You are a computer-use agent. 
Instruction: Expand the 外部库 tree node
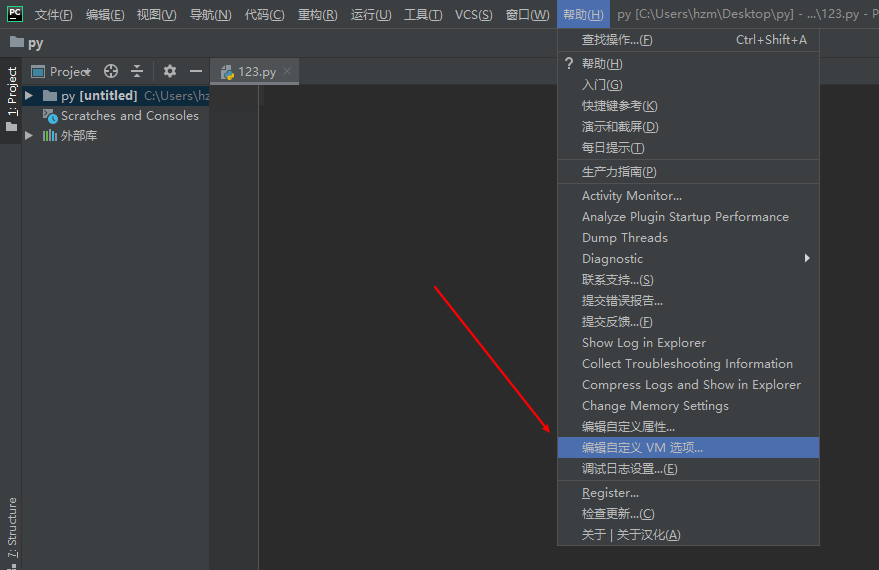click(29, 136)
